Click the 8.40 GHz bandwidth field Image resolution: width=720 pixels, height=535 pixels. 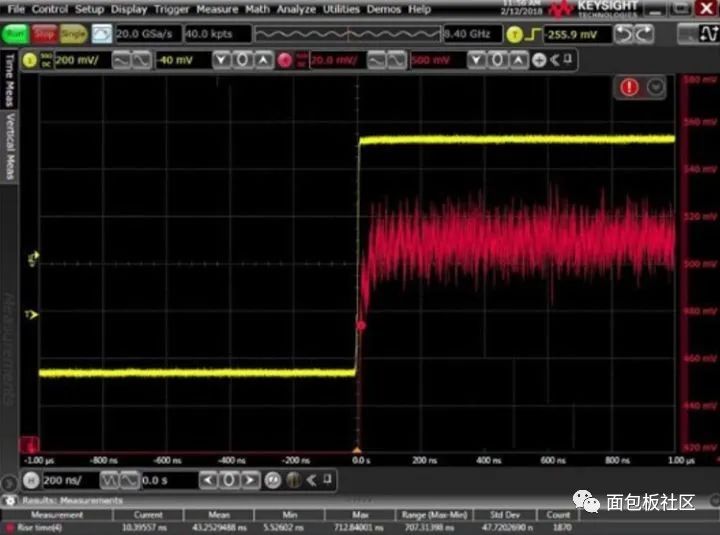click(472, 34)
